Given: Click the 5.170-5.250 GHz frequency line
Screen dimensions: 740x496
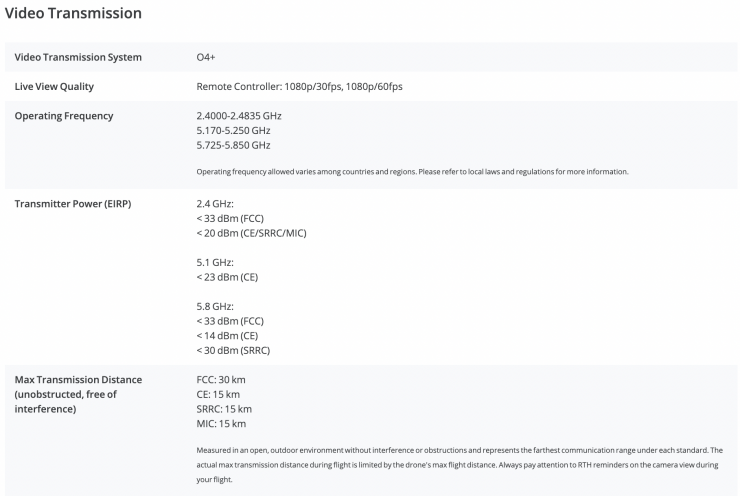Looking at the screenshot, I should click(233, 130).
